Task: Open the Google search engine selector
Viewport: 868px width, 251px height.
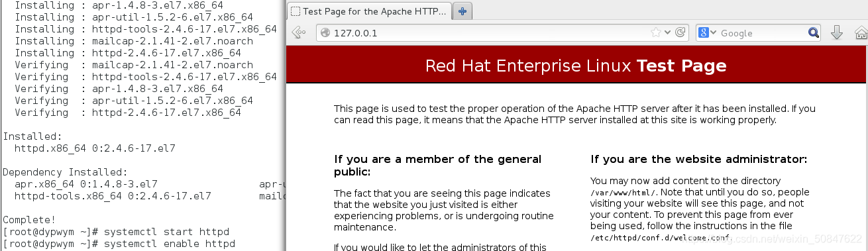Action: [x=707, y=33]
